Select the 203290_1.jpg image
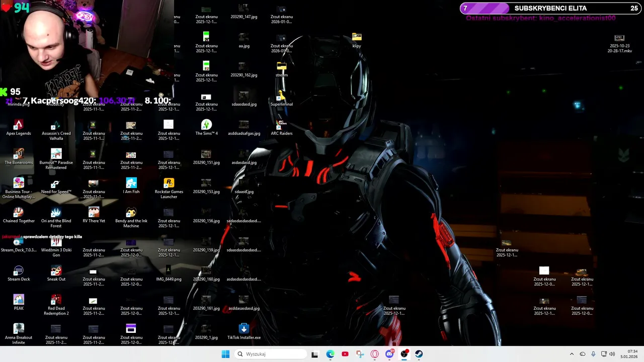Image resolution: width=644 pixels, height=362 pixels. [206, 332]
